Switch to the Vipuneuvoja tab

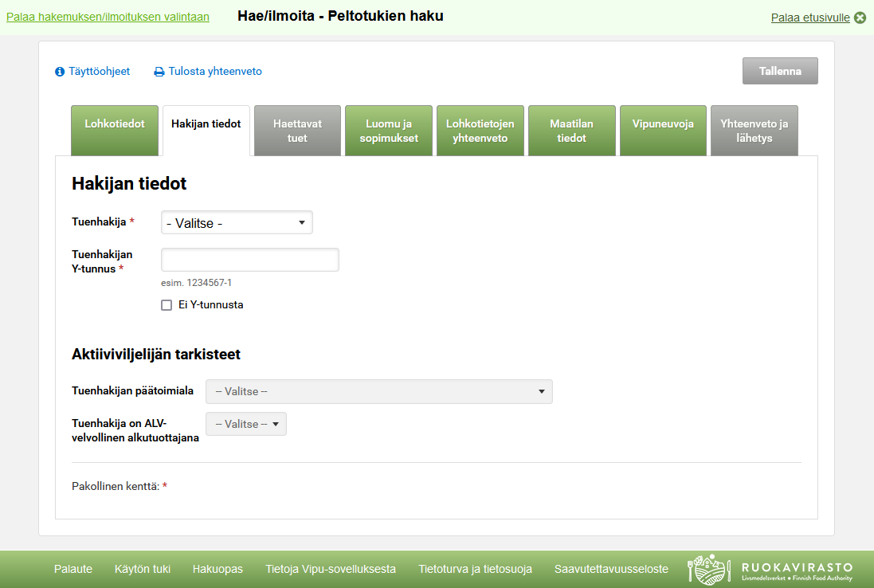[x=663, y=130]
